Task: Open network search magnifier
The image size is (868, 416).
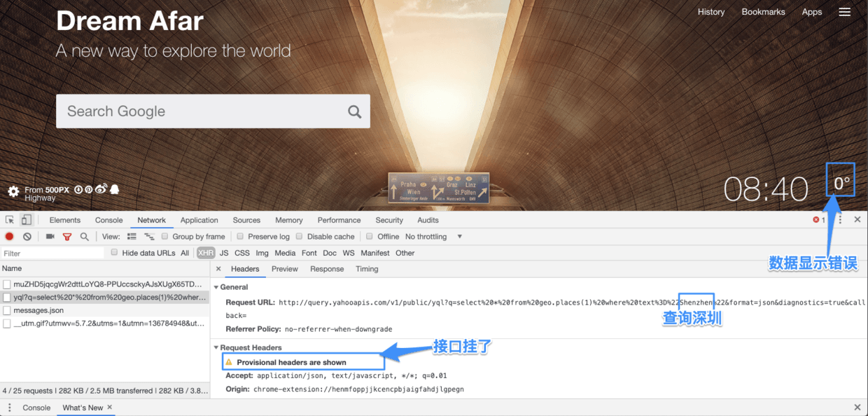Action: [84, 237]
